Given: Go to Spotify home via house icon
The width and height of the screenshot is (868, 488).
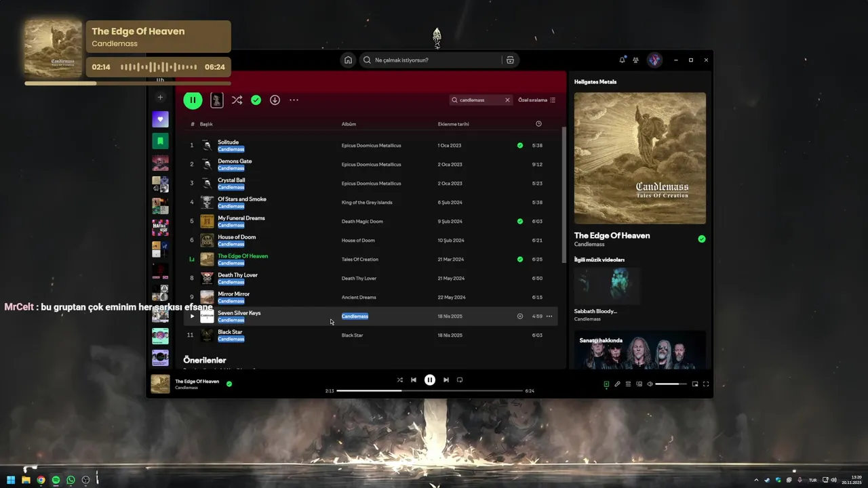Looking at the screenshot, I should tap(348, 60).
